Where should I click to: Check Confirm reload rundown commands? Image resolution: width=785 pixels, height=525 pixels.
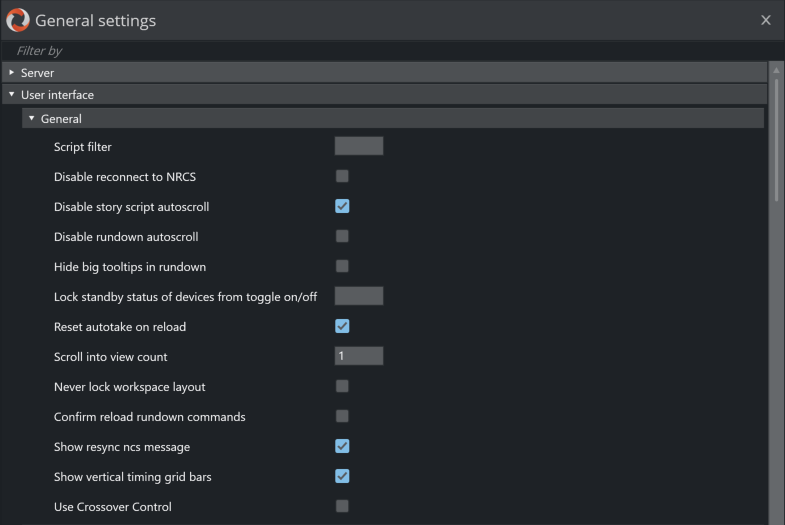coord(342,416)
